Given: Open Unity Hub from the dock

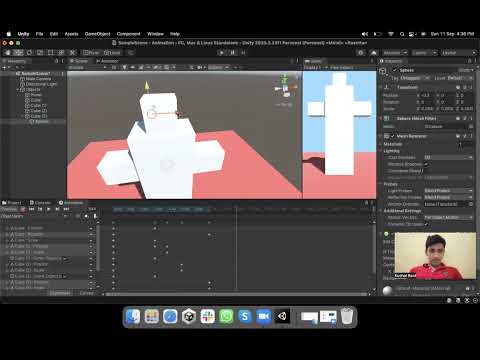Looking at the screenshot, I should (x=189, y=316).
